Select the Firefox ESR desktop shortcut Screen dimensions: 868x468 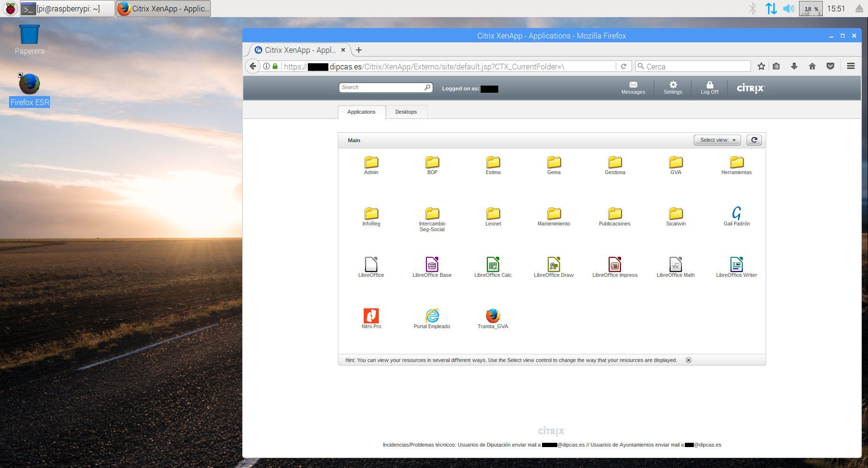[30, 90]
